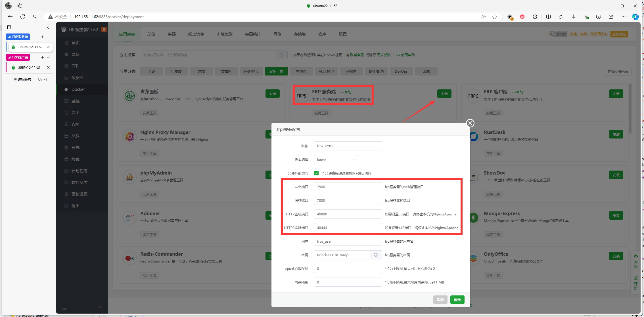The width and height of the screenshot is (644, 317).
Task: Switch to 容器编排 tab
Action: [x=253, y=34]
